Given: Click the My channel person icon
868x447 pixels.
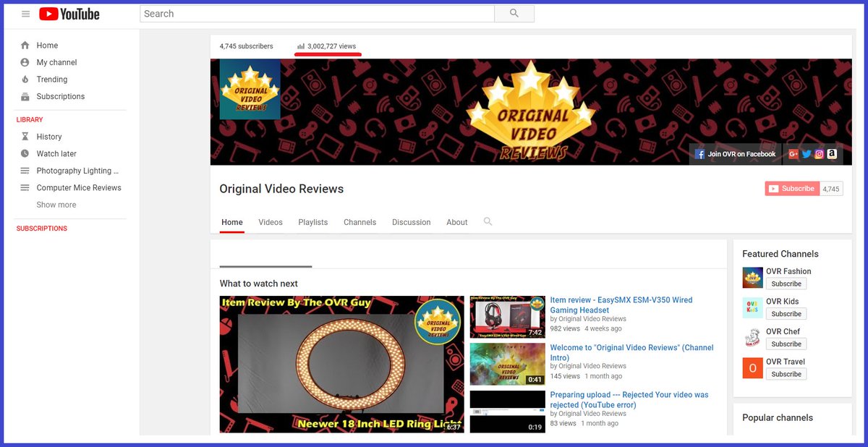Looking at the screenshot, I should coord(25,62).
